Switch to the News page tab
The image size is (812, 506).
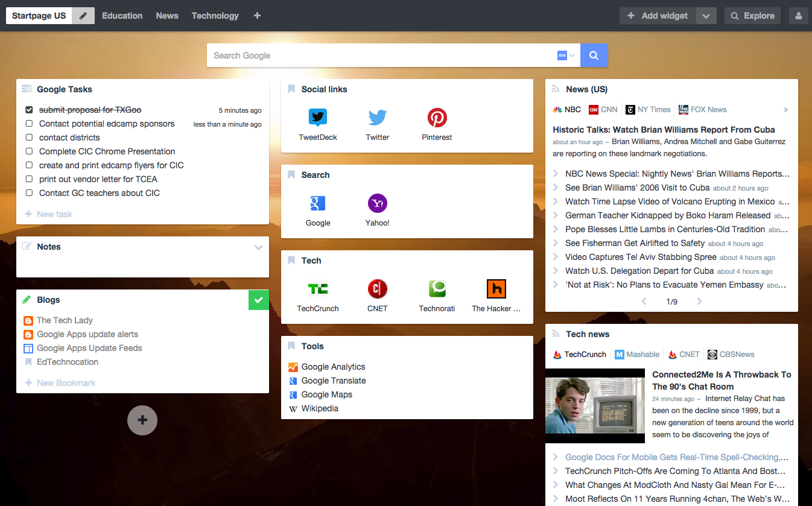[x=167, y=16]
